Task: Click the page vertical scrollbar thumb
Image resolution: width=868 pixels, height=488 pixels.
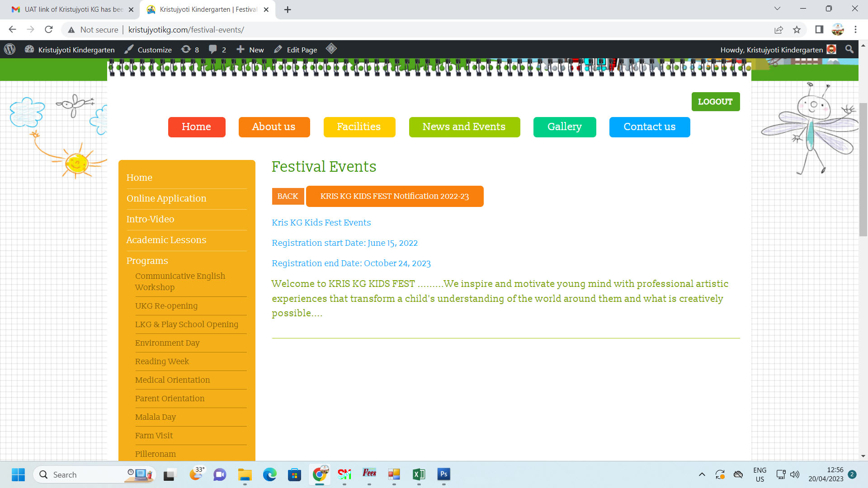Action: click(x=863, y=169)
